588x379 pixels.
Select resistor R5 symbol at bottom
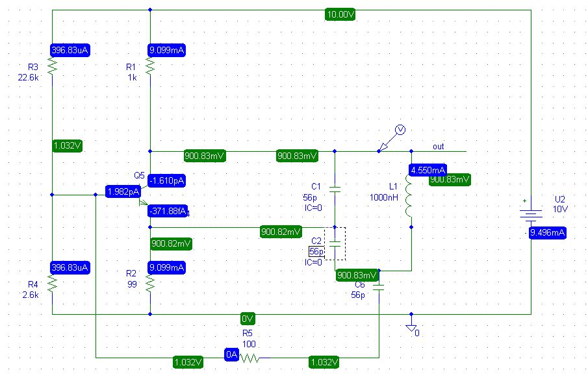click(x=249, y=358)
